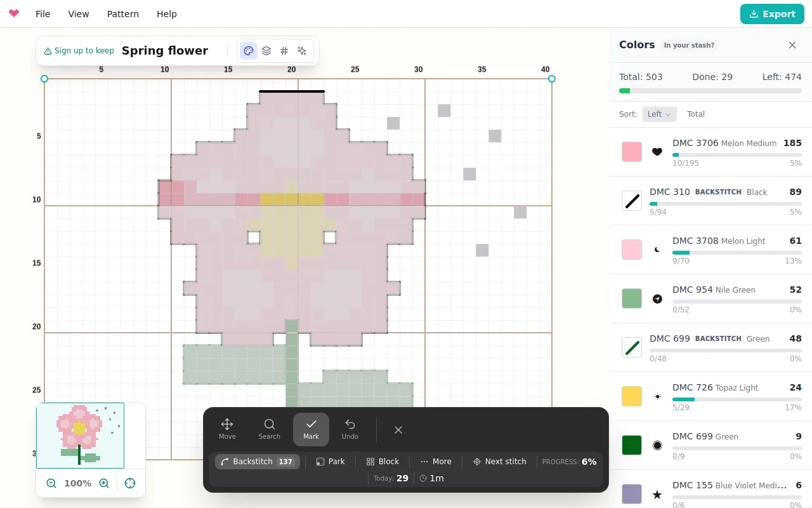Click the In your stash? badge
Screen dimensions: 812x508
689,46
